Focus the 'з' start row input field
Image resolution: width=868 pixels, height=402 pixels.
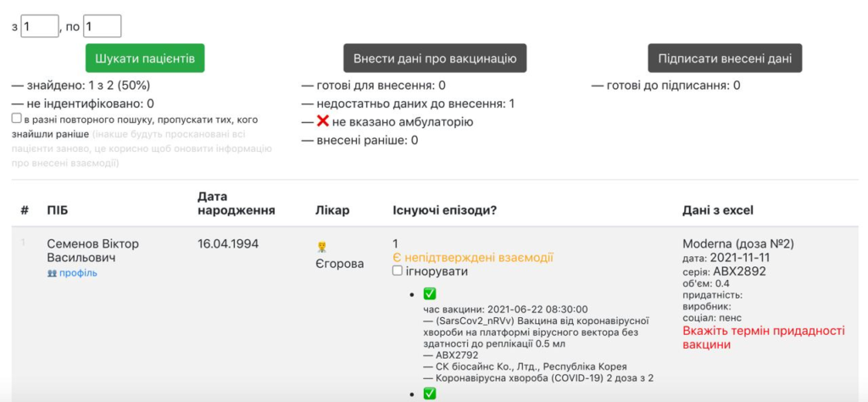coord(39,26)
